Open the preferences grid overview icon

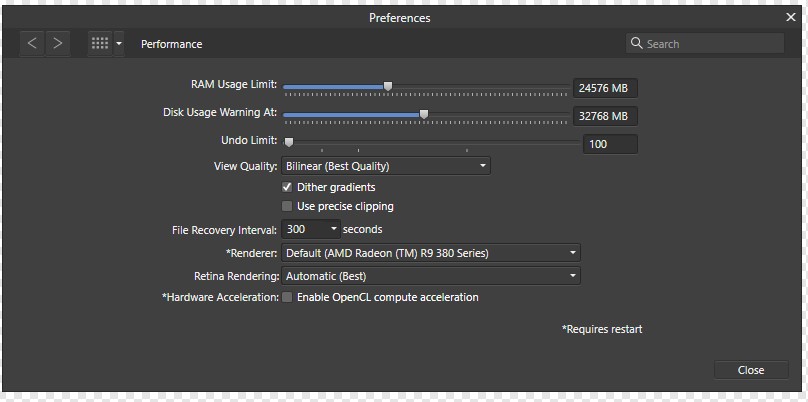click(100, 44)
